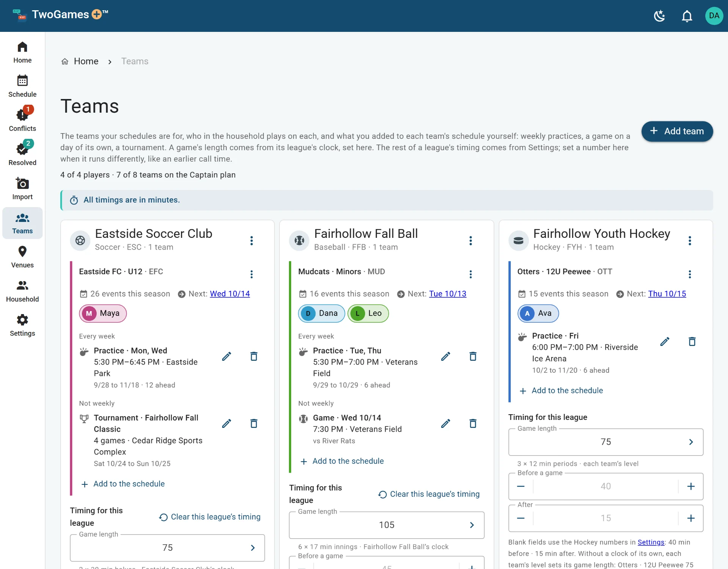Edit Otters Friday practice

[665, 342]
